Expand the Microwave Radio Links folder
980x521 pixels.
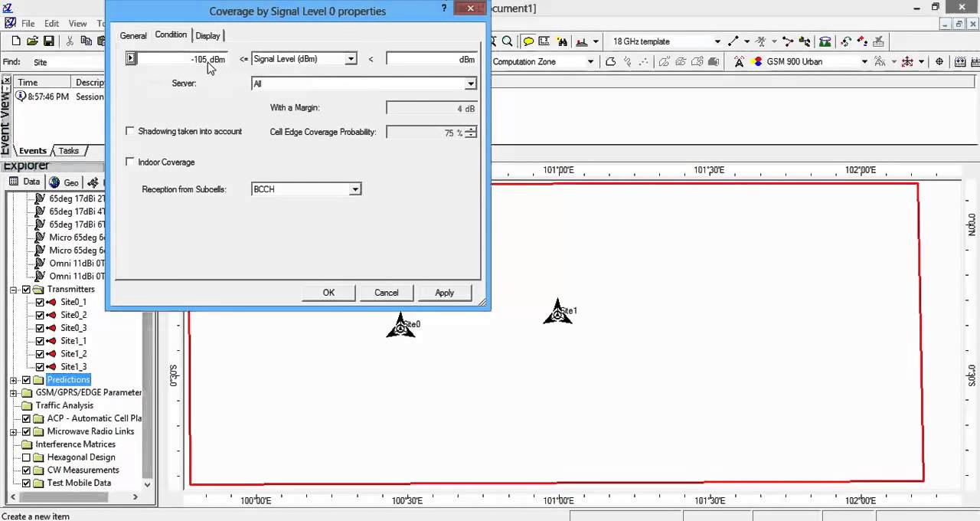coord(14,431)
